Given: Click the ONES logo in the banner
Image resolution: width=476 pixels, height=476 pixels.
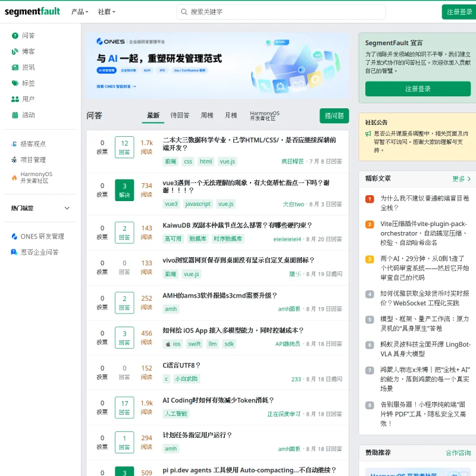Looking at the screenshot, I should [x=111, y=41].
